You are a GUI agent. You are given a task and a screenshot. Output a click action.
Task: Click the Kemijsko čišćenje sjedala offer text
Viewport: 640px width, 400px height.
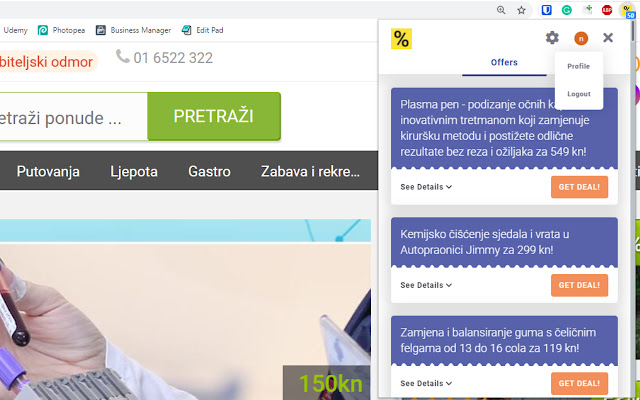click(x=484, y=242)
